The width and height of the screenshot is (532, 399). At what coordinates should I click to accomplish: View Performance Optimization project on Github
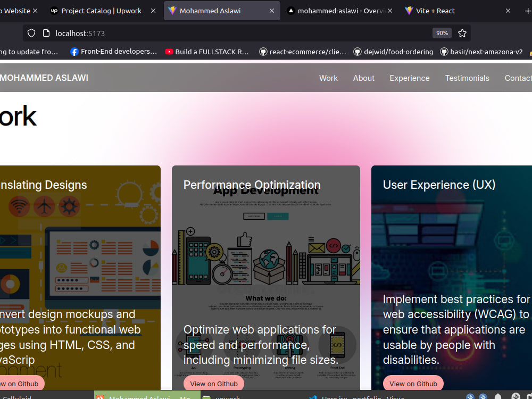(214, 384)
